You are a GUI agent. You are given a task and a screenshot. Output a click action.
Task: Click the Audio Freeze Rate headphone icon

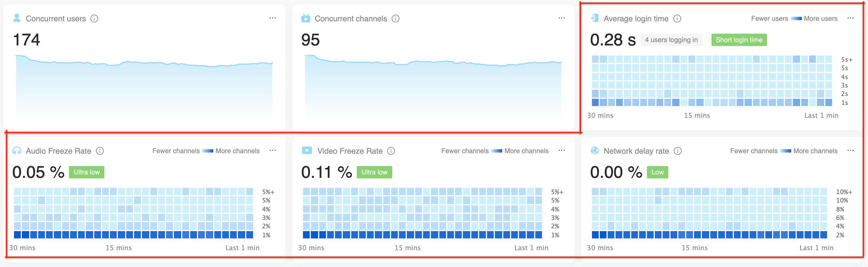pyautogui.click(x=17, y=151)
